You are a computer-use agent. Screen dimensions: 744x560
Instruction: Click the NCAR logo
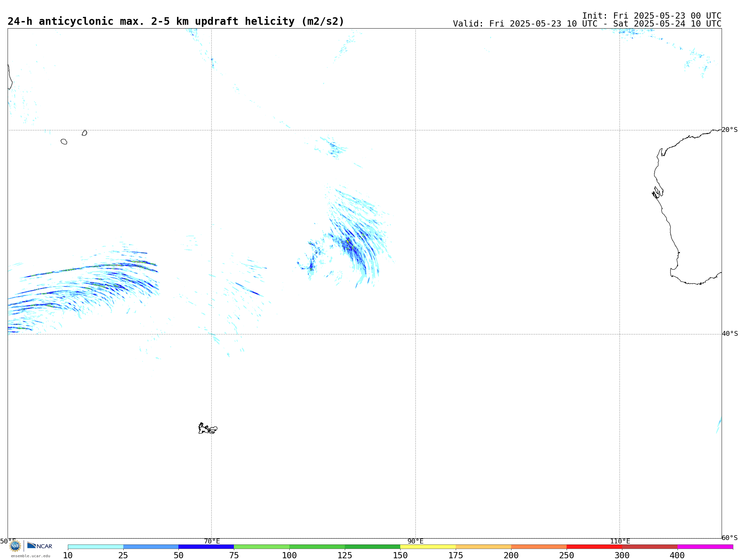point(40,546)
